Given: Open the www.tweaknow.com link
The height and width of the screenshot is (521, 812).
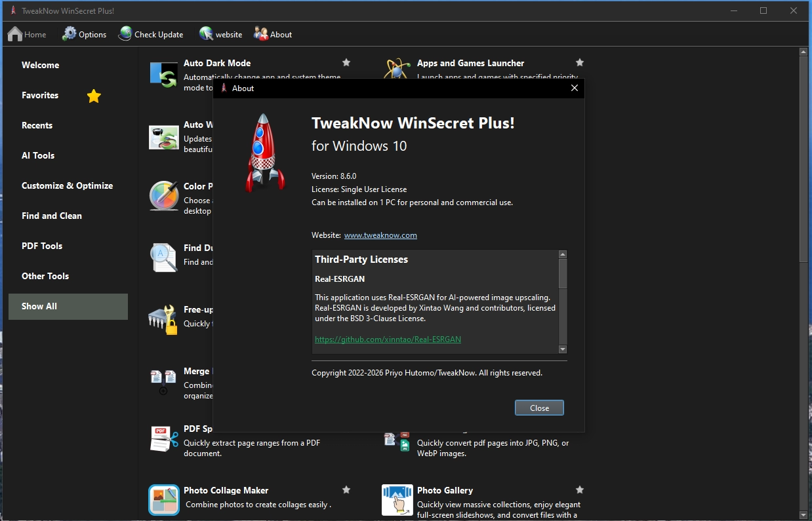Looking at the screenshot, I should tap(380, 235).
